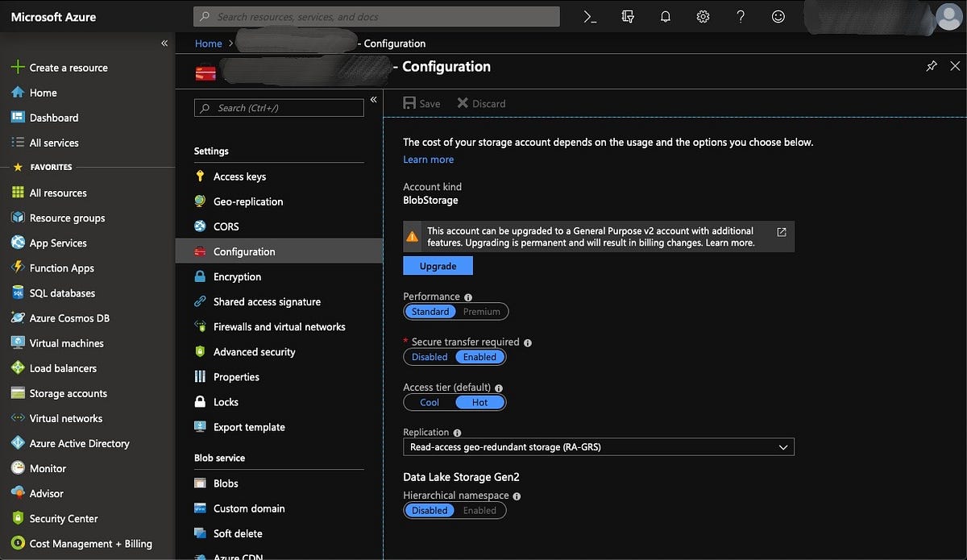Collapse the settings menu pane
967x560 pixels.
372,100
